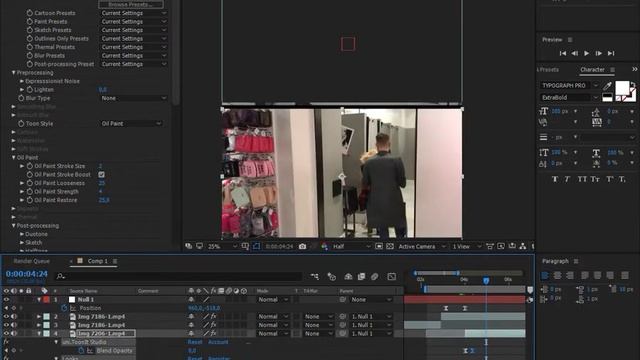640x360 pixels.
Task: Apply All Caps text style
Action: tap(582, 179)
